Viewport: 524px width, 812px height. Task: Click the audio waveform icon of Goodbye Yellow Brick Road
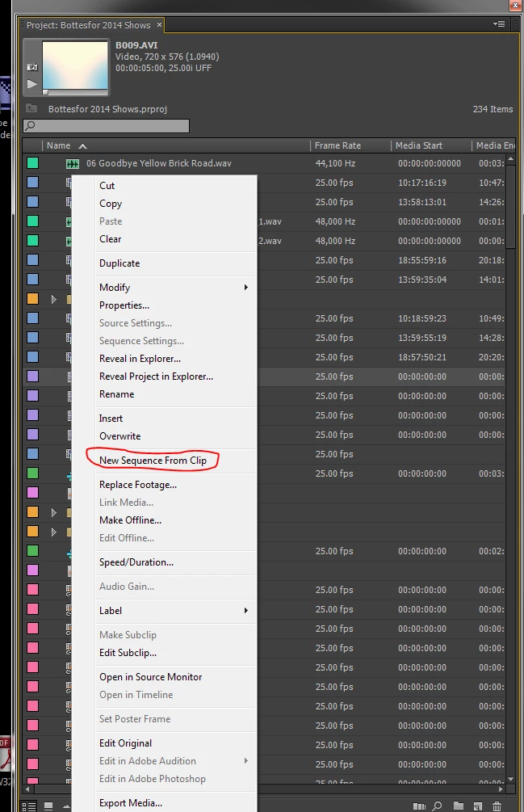click(73, 164)
